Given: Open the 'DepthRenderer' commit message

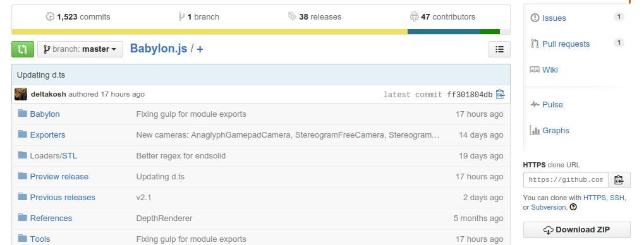Looking at the screenshot, I should pos(164,218).
